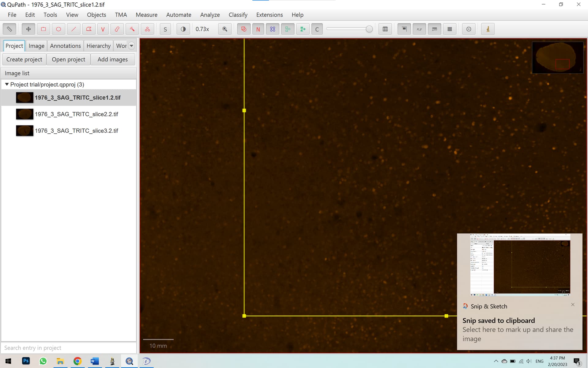Toggle selection mode with S button

(165, 29)
